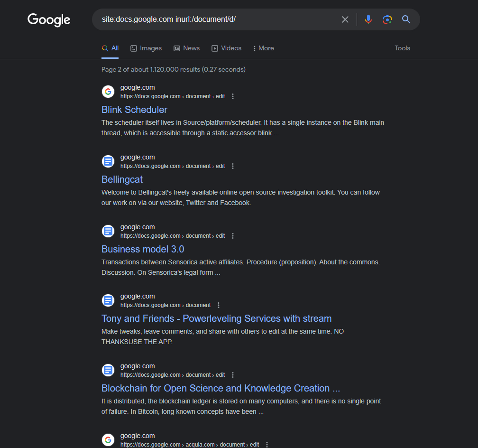Open three-dot menu for Bellingcat result

pos(233,166)
